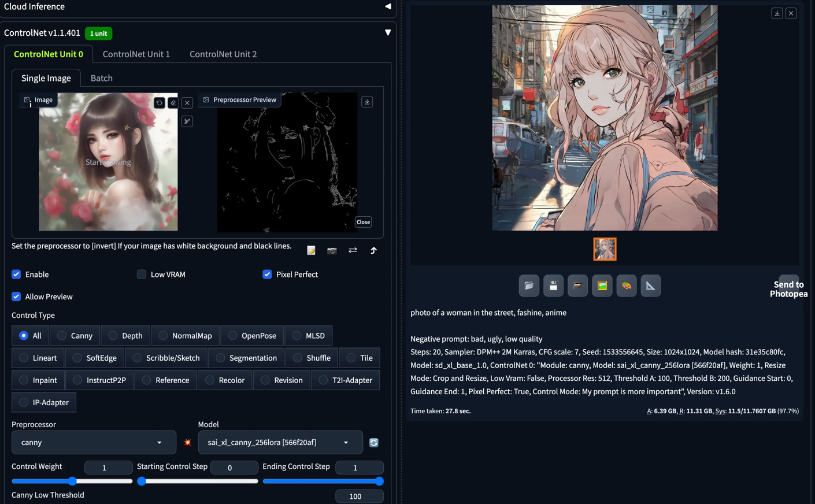Send result to inpaint using palette icon
Viewport: 815px width, 504px height.
click(x=627, y=286)
